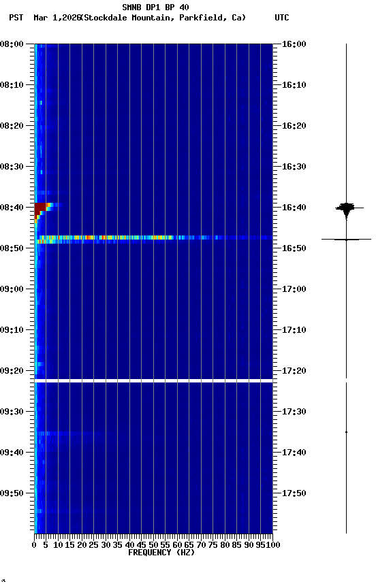Image resolution: width=376 pixels, height=588 pixels.
Task: Click the faint low-frequency band near 09:35
Action: point(69,434)
